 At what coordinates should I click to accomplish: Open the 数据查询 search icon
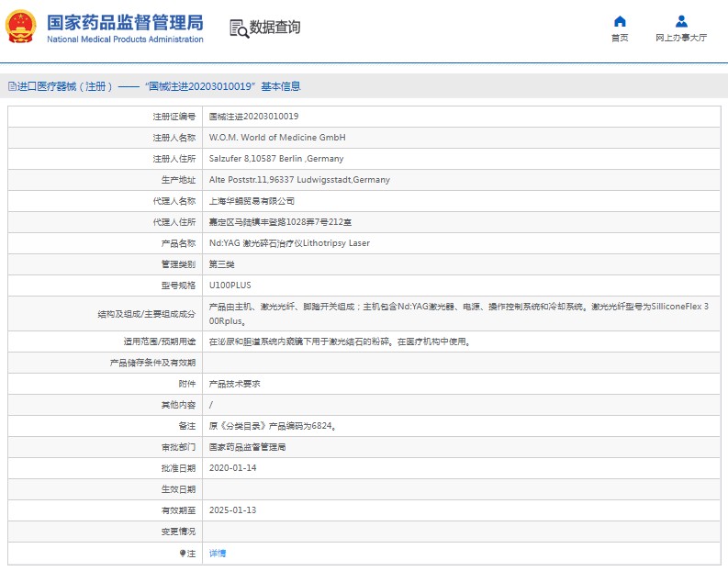(x=239, y=28)
